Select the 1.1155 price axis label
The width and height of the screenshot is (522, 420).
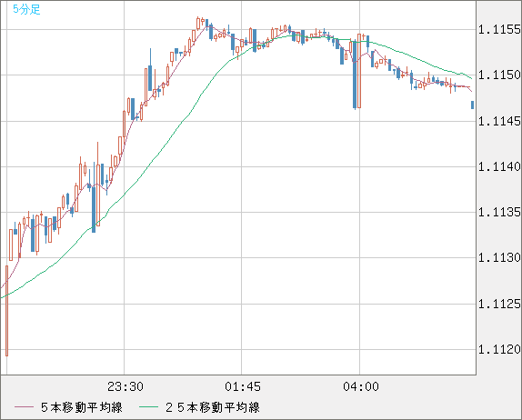pyautogui.click(x=499, y=30)
